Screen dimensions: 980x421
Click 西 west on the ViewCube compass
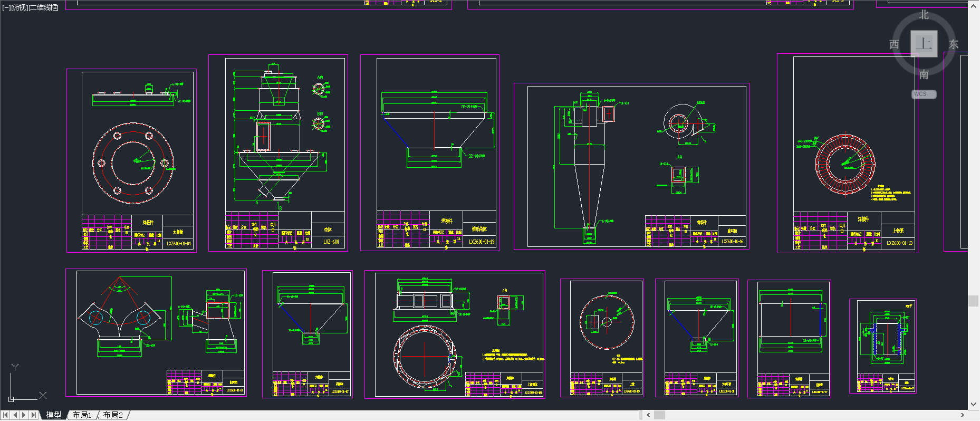point(895,44)
